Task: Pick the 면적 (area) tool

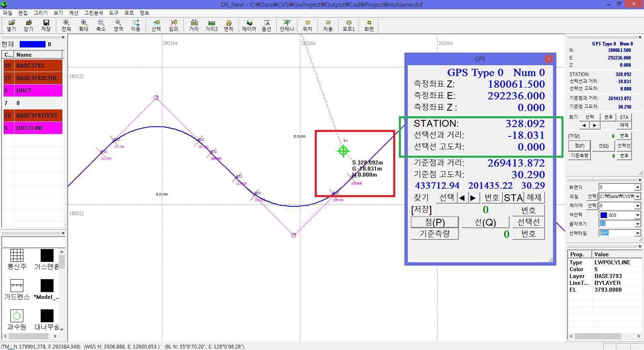Action: tap(229, 25)
